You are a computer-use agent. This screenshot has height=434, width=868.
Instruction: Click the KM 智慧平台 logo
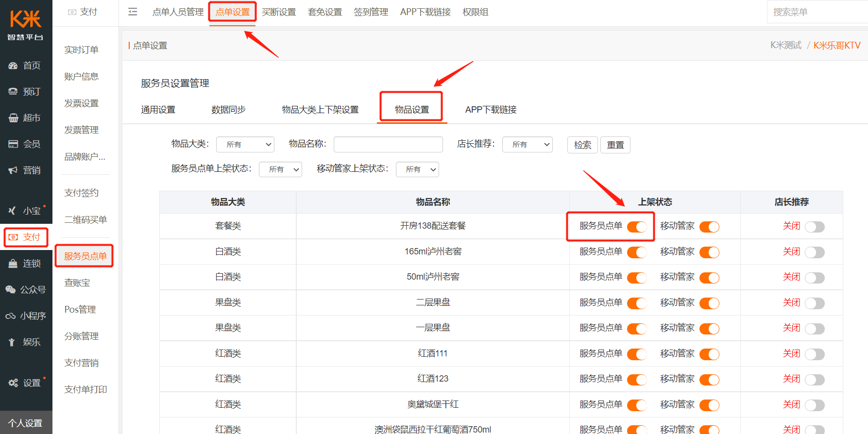coord(25,25)
